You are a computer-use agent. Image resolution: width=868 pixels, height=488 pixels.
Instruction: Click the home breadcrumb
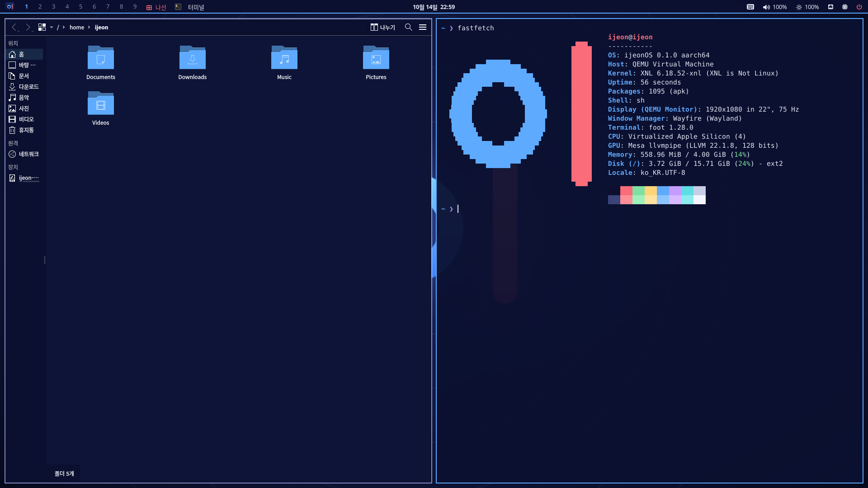pos(76,27)
